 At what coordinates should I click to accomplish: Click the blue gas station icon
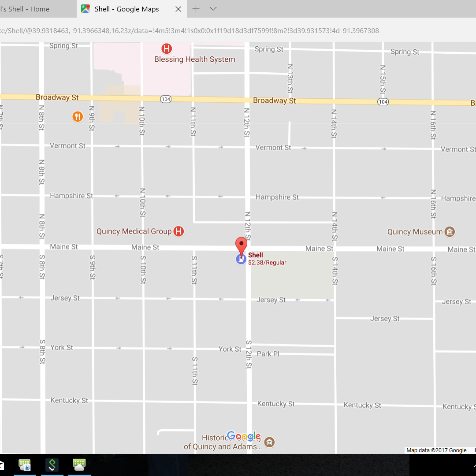click(x=241, y=259)
